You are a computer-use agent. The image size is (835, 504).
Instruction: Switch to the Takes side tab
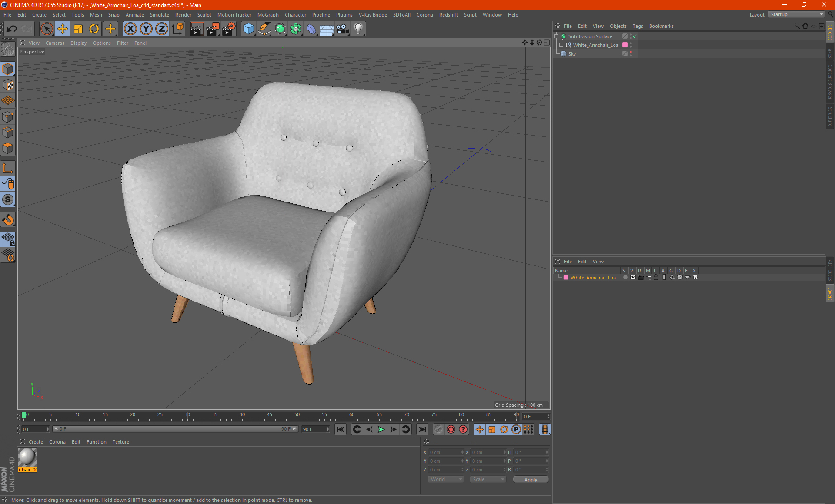tap(830, 53)
